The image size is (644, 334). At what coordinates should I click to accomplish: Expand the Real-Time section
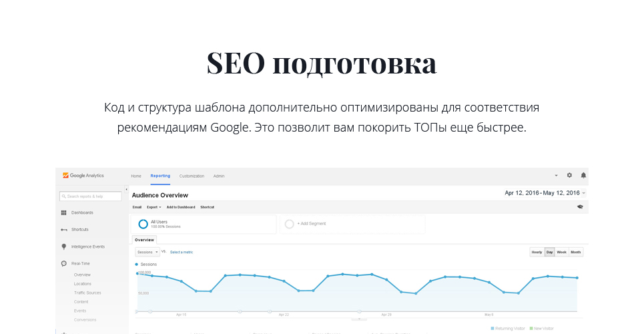coord(79,264)
